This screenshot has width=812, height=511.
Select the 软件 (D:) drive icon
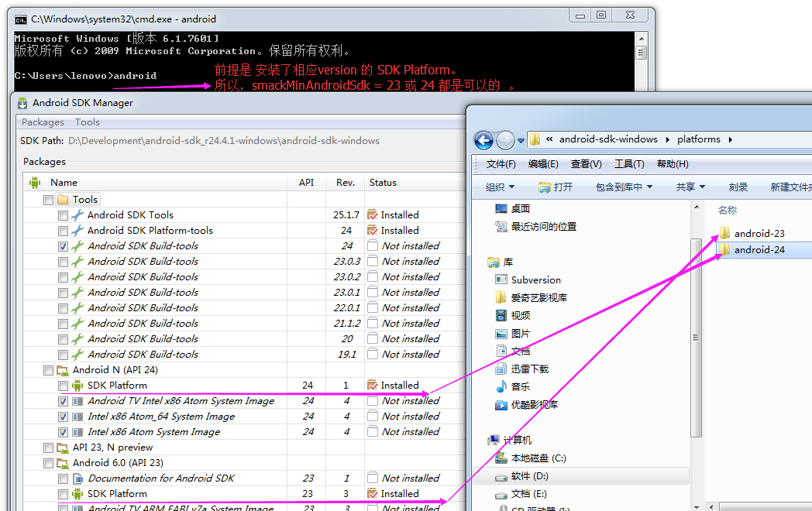pyautogui.click(x=501, y=476)
